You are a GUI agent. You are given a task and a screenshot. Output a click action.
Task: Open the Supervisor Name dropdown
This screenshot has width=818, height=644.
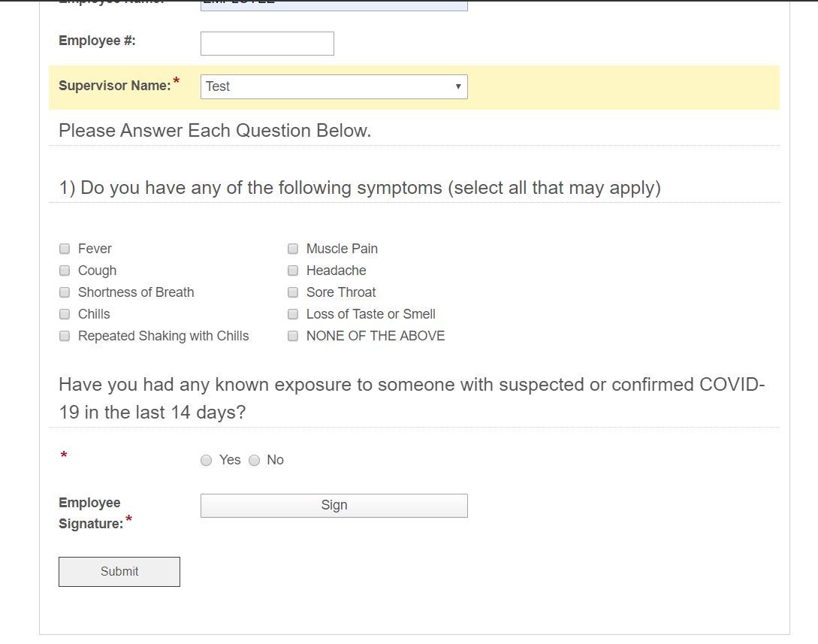(x=334, y=86)
